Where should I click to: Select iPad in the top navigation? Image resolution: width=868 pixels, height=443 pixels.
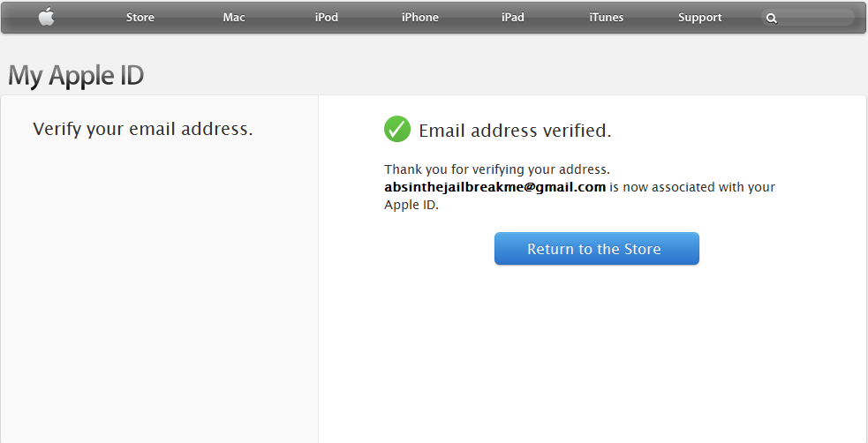pyautogui.click(x=513, y=17)
